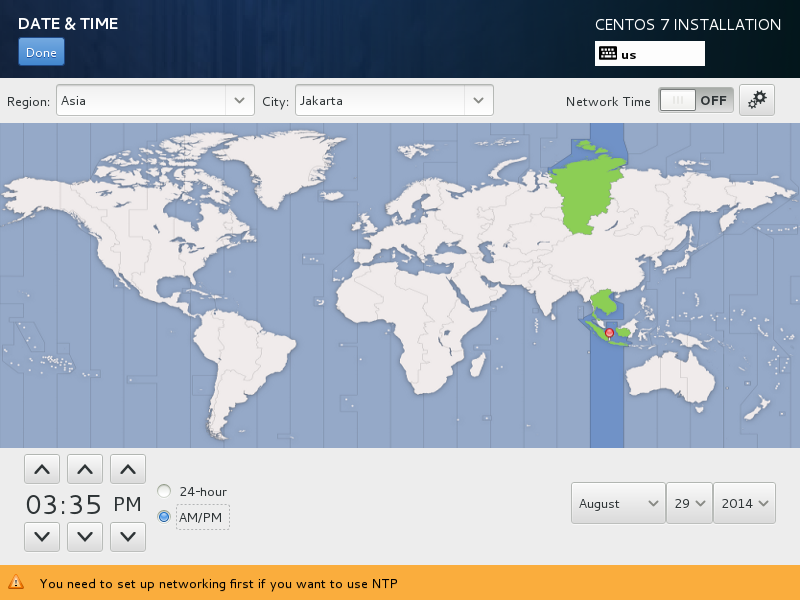Decrease the hour with the down arrow

(x=42, y=537)
